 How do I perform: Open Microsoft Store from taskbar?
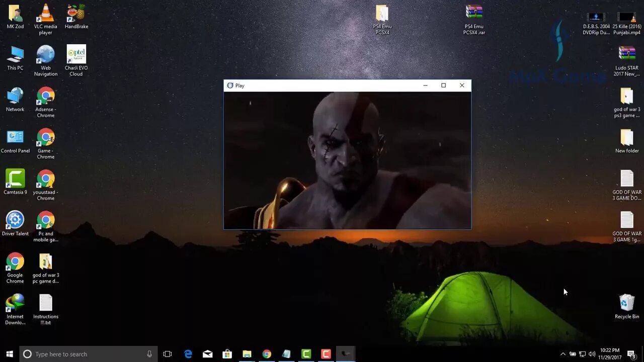(227, 354)
